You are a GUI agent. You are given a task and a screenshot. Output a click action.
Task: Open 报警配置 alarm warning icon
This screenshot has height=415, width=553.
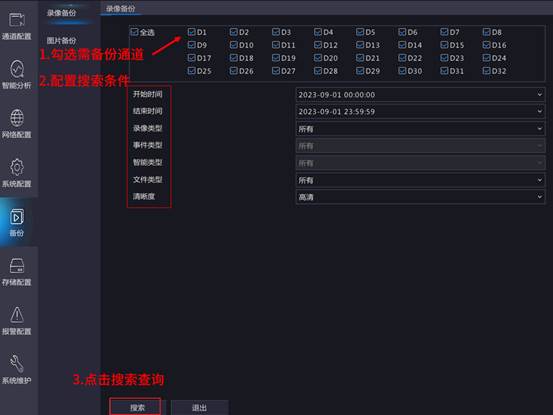[17, 315]
